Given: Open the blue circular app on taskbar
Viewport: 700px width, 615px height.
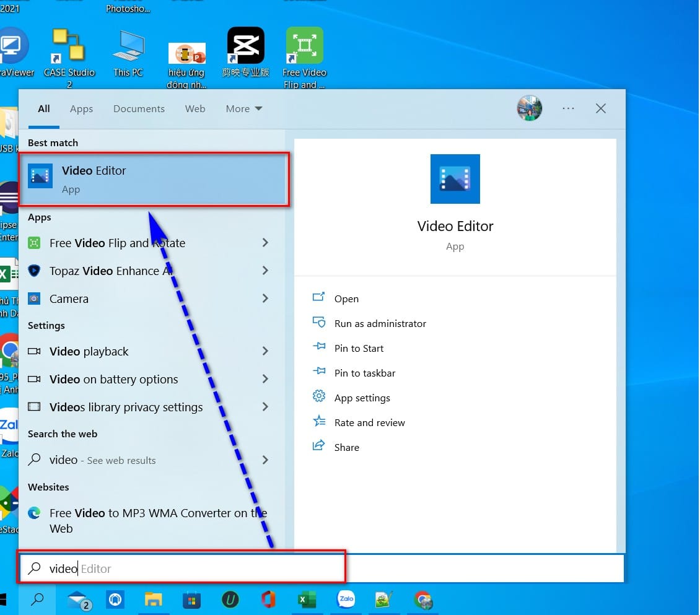Looking at the screenshot, I should (x=115, y=600).
